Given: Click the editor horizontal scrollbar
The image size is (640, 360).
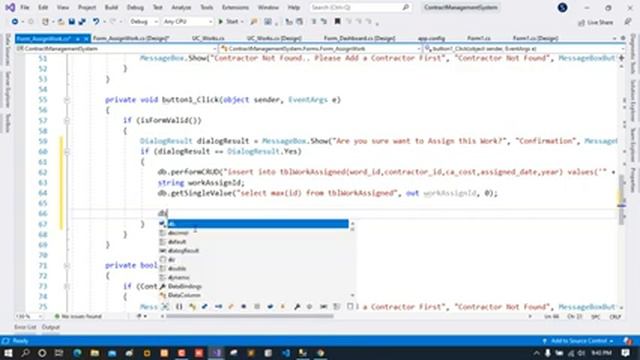Looking at the screenshot, I should [250, 316].
